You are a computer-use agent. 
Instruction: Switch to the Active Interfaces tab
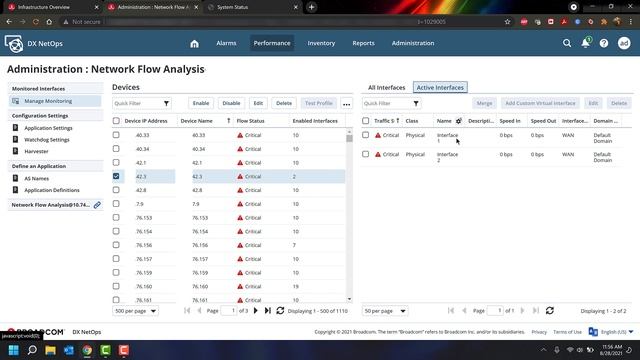(440, 87)
